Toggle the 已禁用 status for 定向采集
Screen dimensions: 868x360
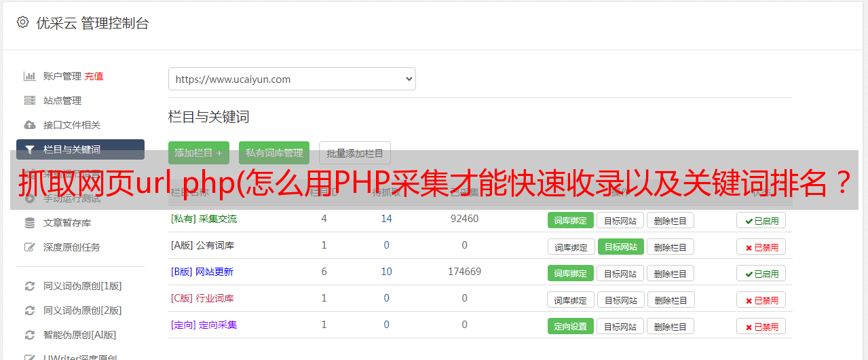(761, 326)
